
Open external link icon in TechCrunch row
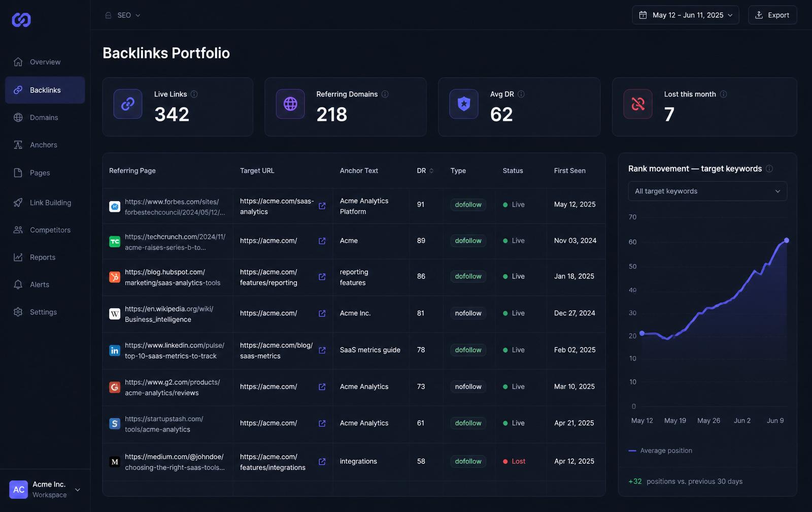click(322, 241)
